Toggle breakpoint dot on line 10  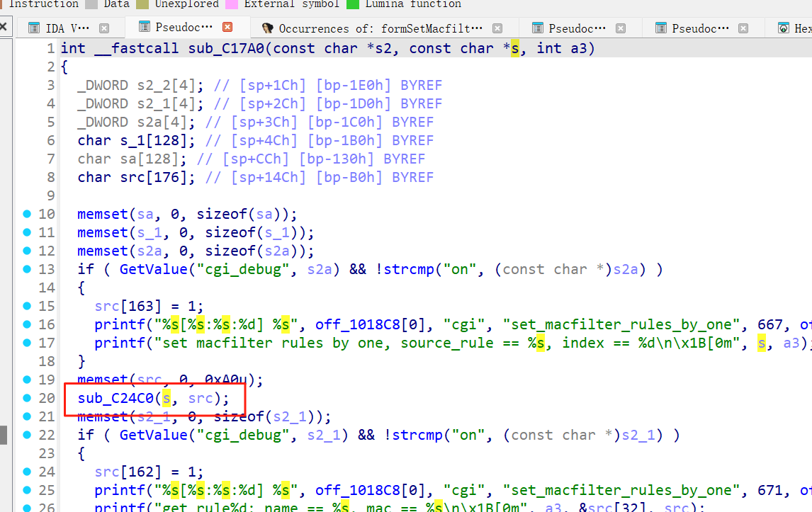click(27, 213)
